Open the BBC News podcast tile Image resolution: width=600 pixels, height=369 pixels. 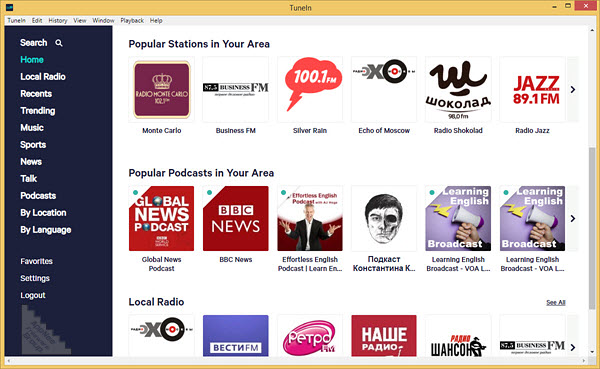coord(236,219)
